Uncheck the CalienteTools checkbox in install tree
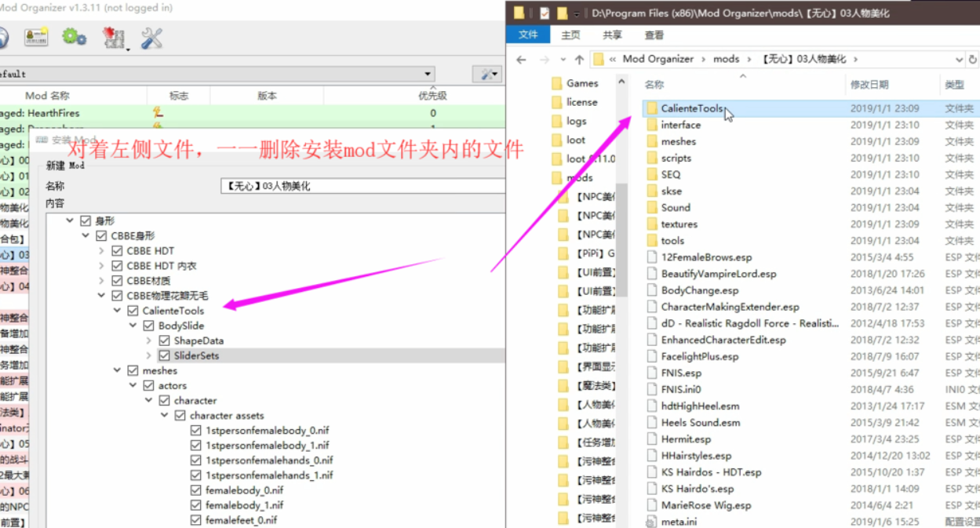 click(x=133, y=311)
